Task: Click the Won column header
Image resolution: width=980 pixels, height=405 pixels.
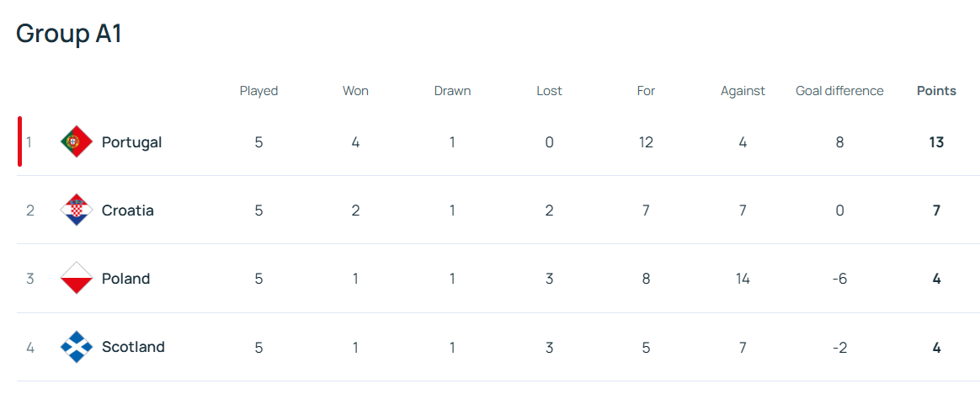Action: [x=355, y=91]
